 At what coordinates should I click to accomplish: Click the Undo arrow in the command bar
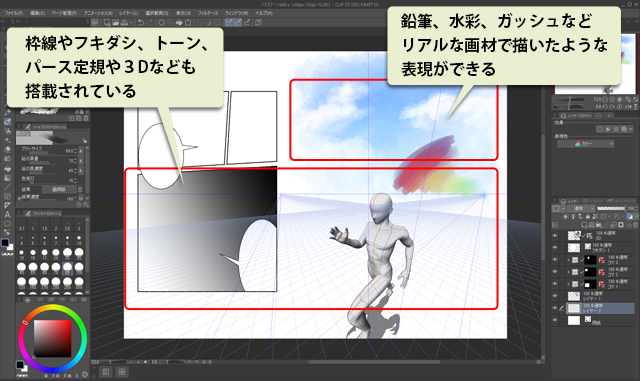pos(141,22)
